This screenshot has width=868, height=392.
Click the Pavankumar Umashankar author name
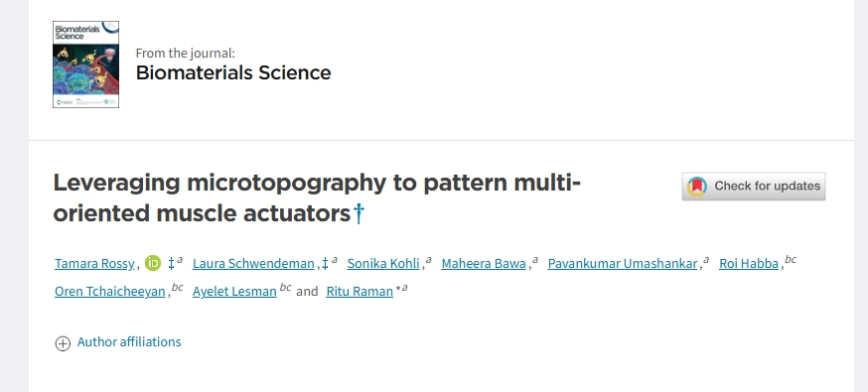pos(623,264)
